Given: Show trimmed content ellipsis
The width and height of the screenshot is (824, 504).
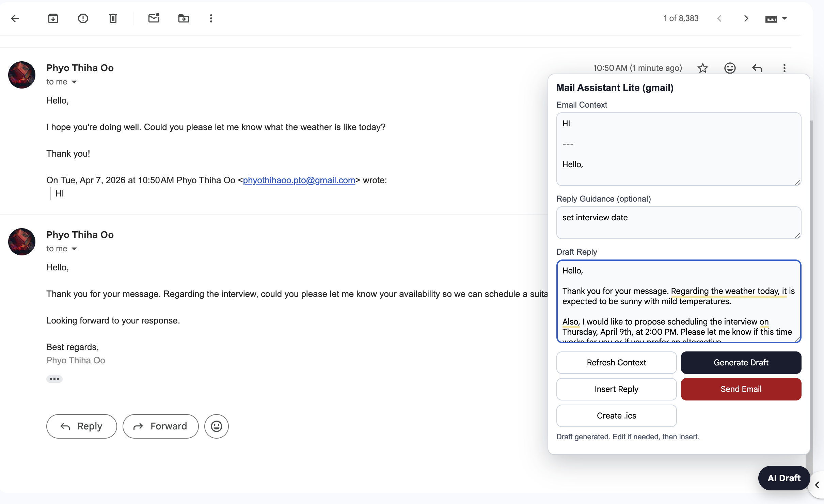Looking at the screenshot, I should tap(54, 379).
